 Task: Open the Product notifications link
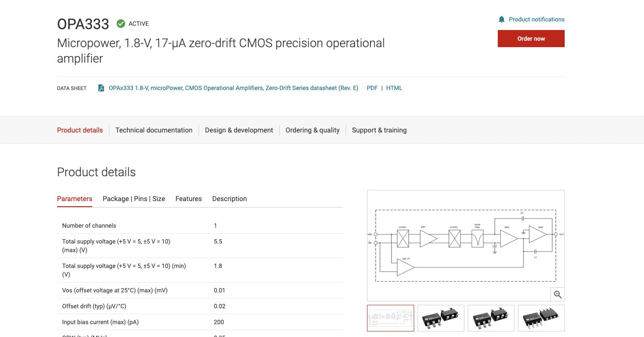[x=536, y=19]
